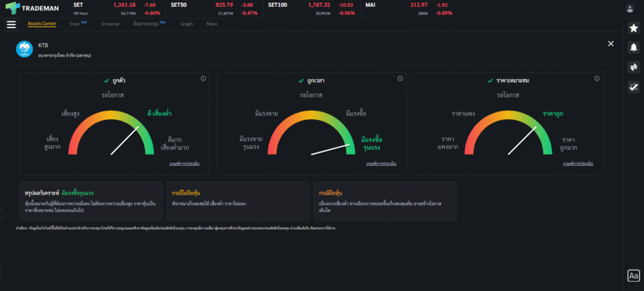The width and height of the screenshot is (644, 291).
Task: Click the star favorites icon in sidebar
Action: 633,28
